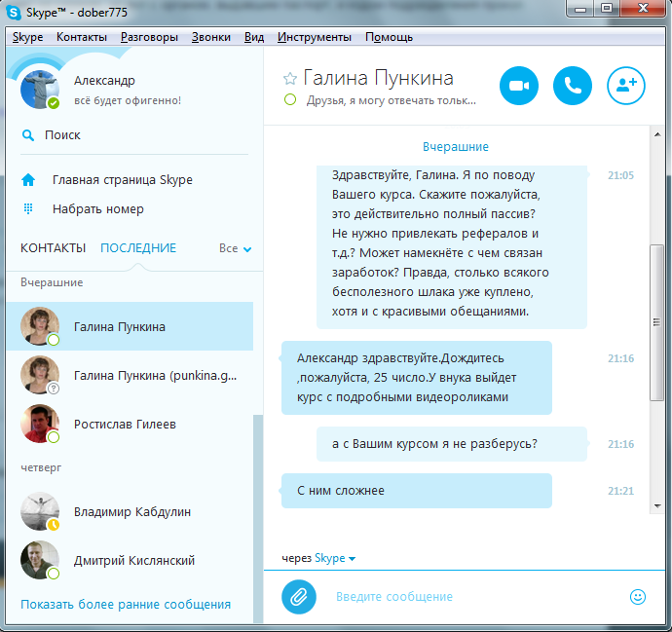Viewport: 672px width, 632px height.
Task: Click Галина's mood message Друзья, я могу отвечать
Action: [x=391, y=100]
